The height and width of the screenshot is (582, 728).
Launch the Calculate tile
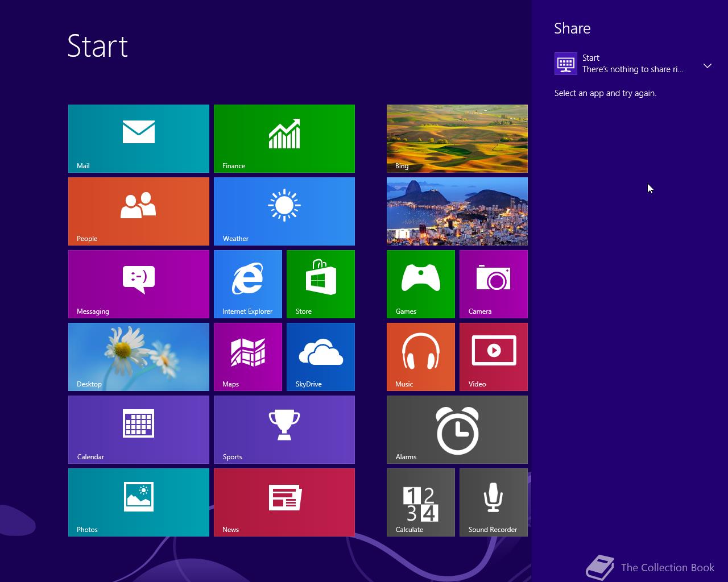pyautogui.click(x=421, y=502)
